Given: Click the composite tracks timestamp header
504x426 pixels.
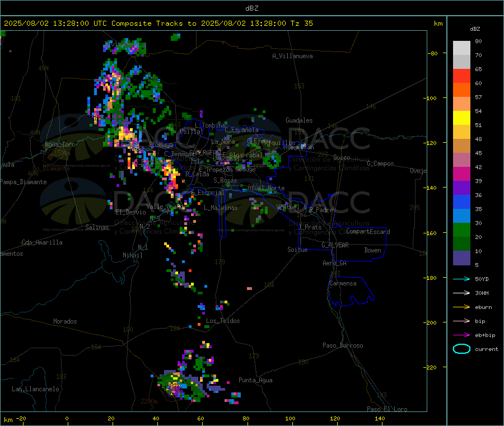Looking at the screenshot, I should pyautogui.click(x=158, y=23).
